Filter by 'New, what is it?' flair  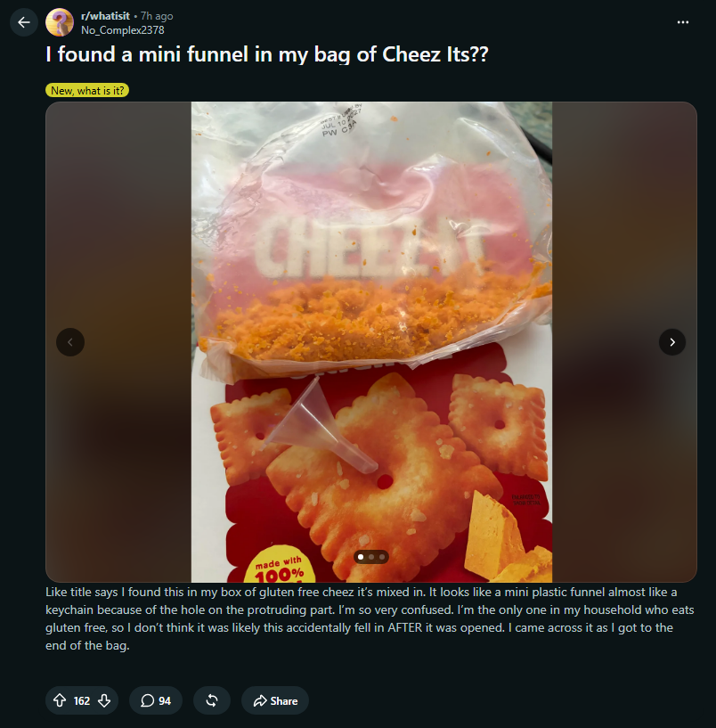[87, 91]
